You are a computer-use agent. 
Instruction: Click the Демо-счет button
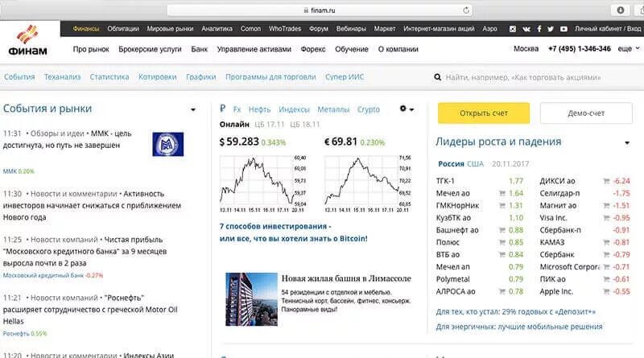[586, 113]
